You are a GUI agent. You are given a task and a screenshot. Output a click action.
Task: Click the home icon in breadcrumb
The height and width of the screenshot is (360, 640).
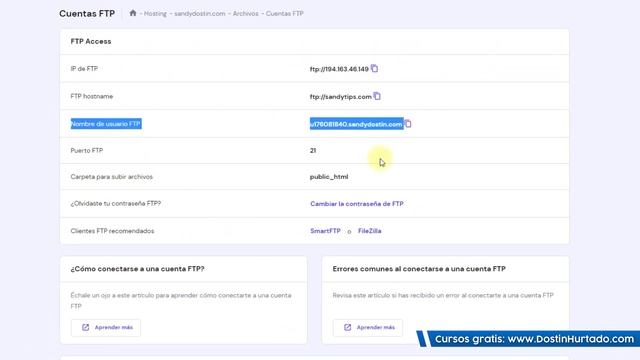(133, 13)
